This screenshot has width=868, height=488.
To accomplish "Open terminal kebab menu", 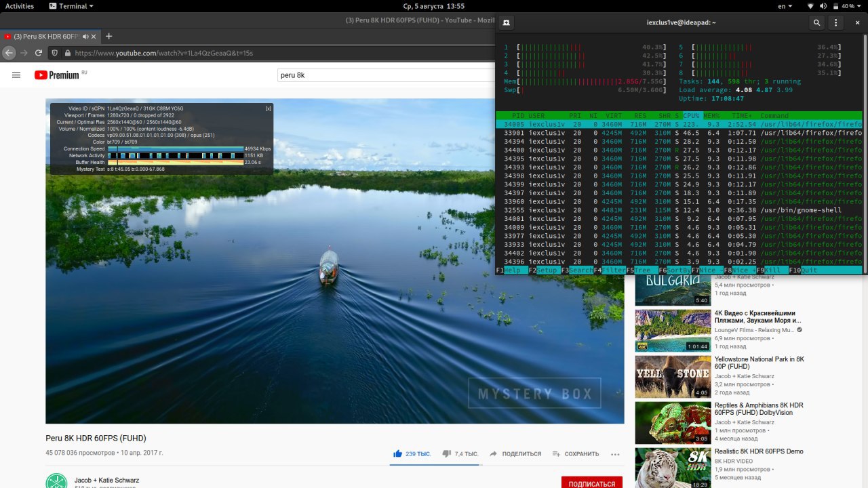I will point(837,22).
